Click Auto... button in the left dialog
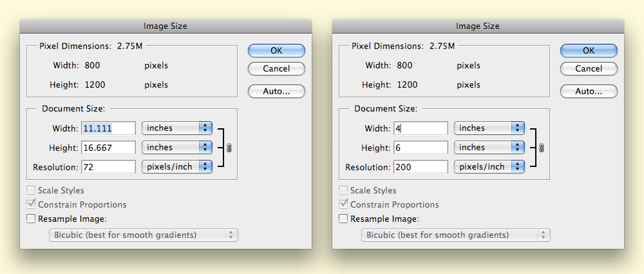The image size is (644, 274). tap(276, 91)
